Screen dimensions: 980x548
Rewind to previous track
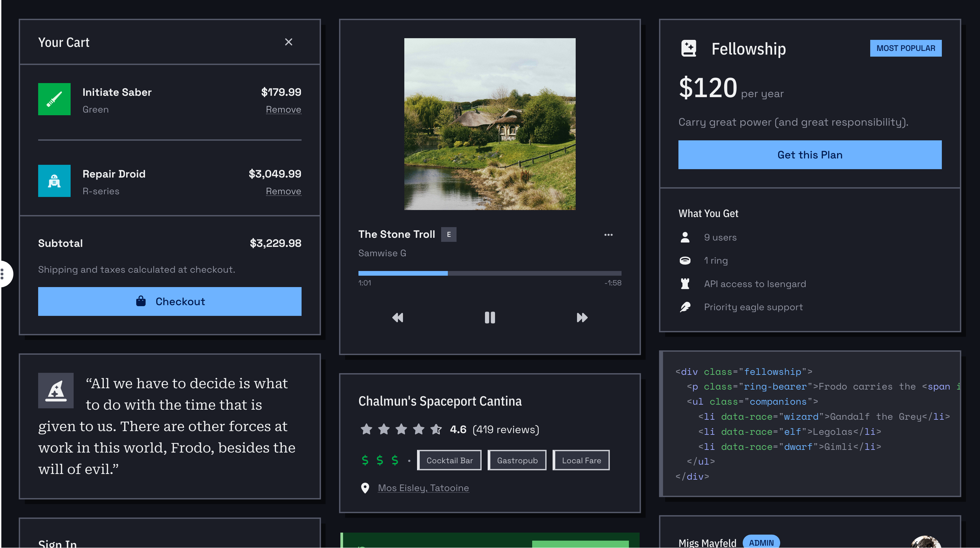tap(398, 317)
